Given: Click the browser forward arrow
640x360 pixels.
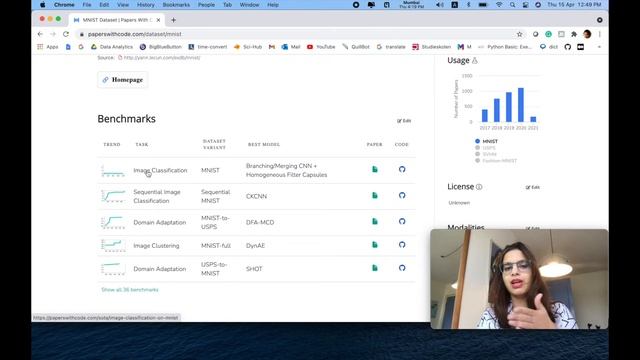Looking at the screenshot, I should (x=53, y=34).
